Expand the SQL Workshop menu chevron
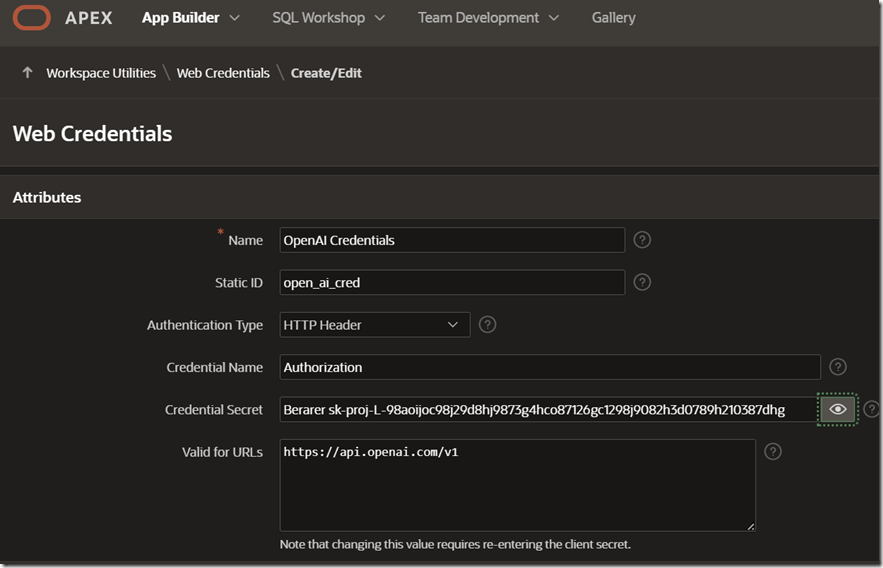 [x=380, y=18]
